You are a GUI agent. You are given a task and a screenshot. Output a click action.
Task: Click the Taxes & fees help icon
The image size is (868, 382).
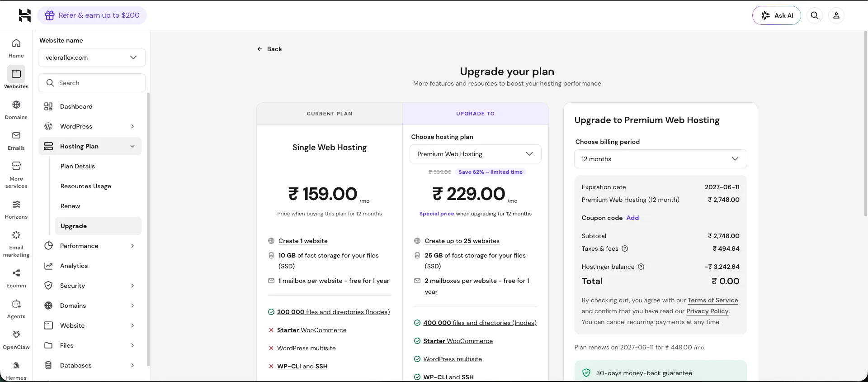click(625, 248)
